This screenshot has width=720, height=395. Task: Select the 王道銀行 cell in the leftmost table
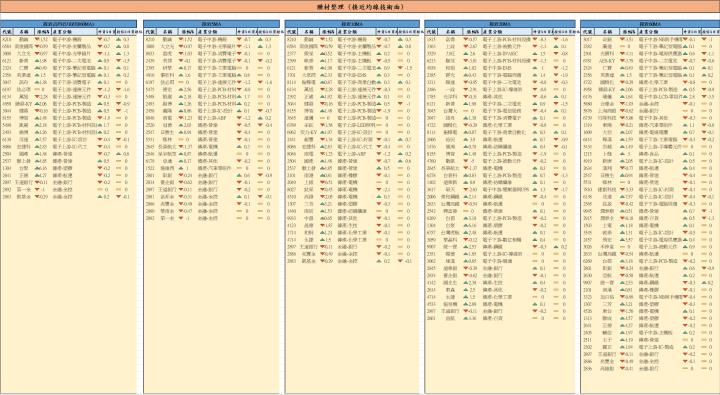(24, 182)
